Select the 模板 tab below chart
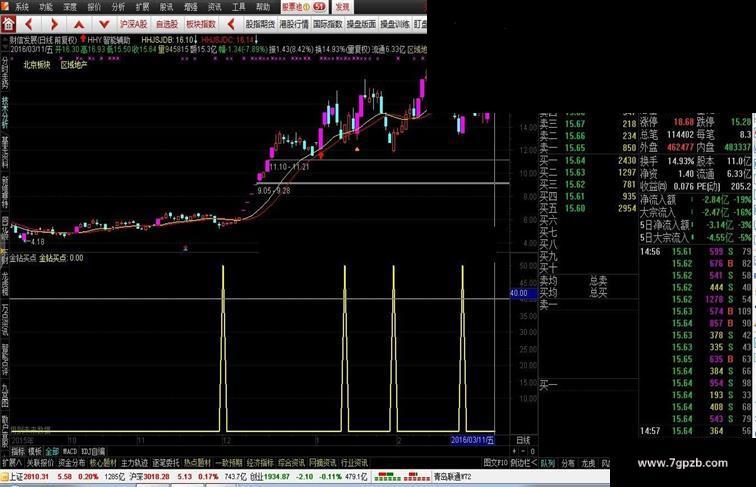Image resolution: width=756 pixels, height=487 pixels. (x=35, y=452)
